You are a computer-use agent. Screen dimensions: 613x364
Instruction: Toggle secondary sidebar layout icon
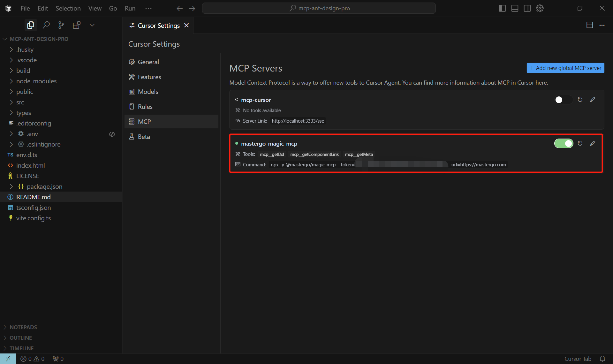tap(527, 8)
